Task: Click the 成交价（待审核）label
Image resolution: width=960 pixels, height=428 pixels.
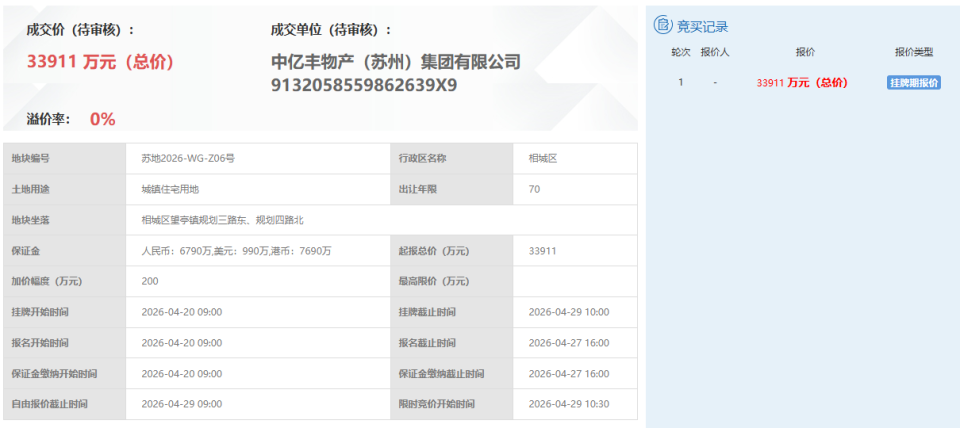Action: [x=81, y=30]
